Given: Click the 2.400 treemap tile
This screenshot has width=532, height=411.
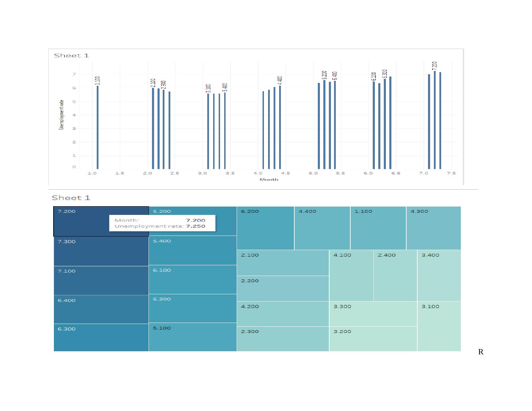Looking at the screenshot, I should tap(395, 276).
